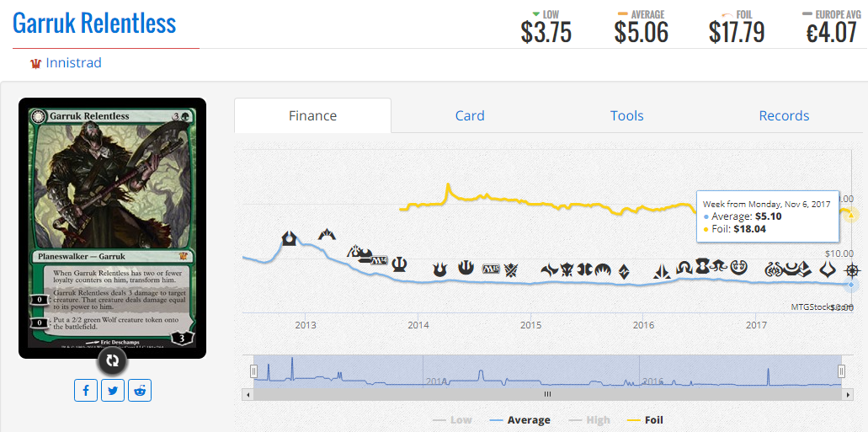
Task: Click the $3.75 Low price
Action: pos(546,33)
